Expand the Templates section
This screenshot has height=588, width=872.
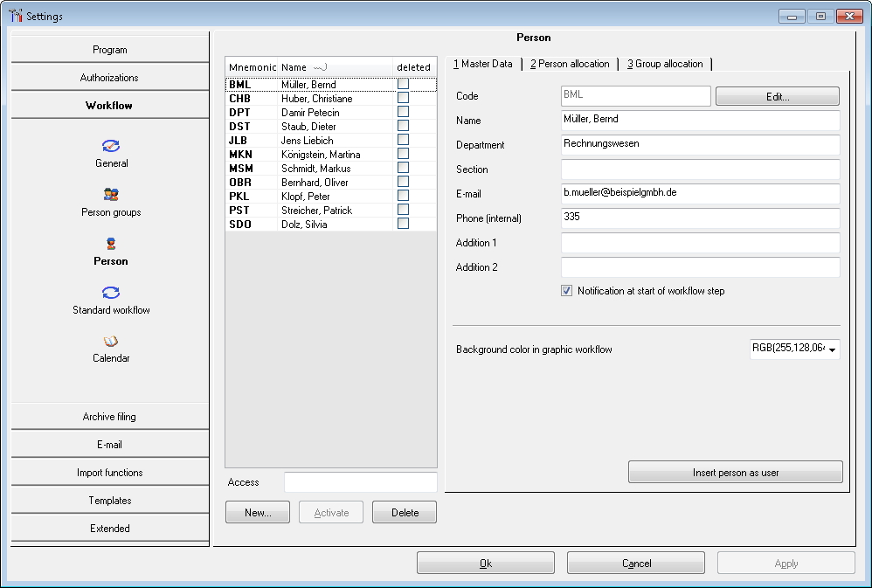tap(109, 500)
